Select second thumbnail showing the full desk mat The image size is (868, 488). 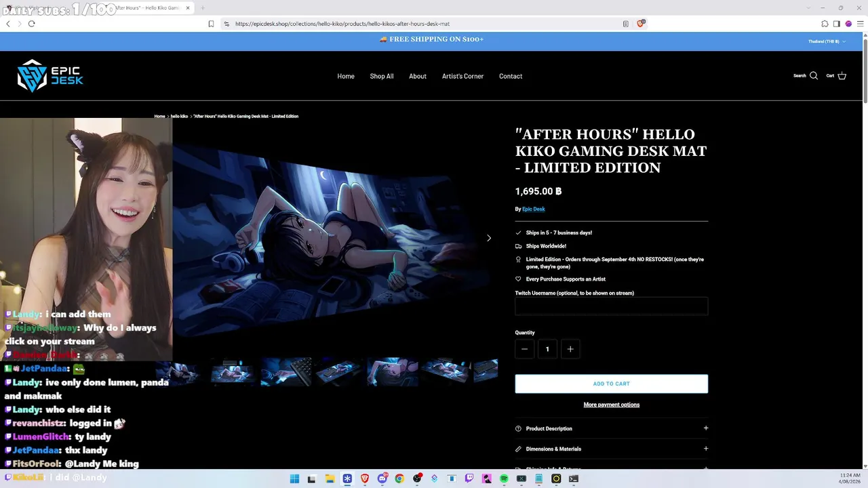(233, 371)
